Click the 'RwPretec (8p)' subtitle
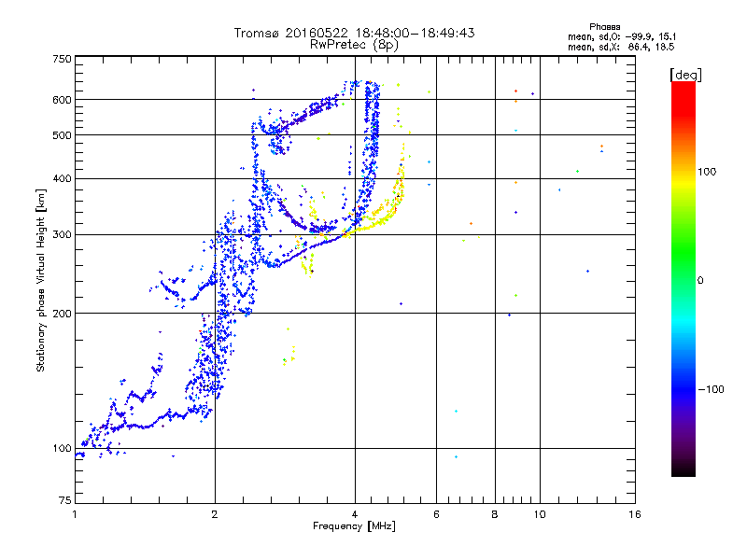Viewport: 747px width, 560px height. 354,45
